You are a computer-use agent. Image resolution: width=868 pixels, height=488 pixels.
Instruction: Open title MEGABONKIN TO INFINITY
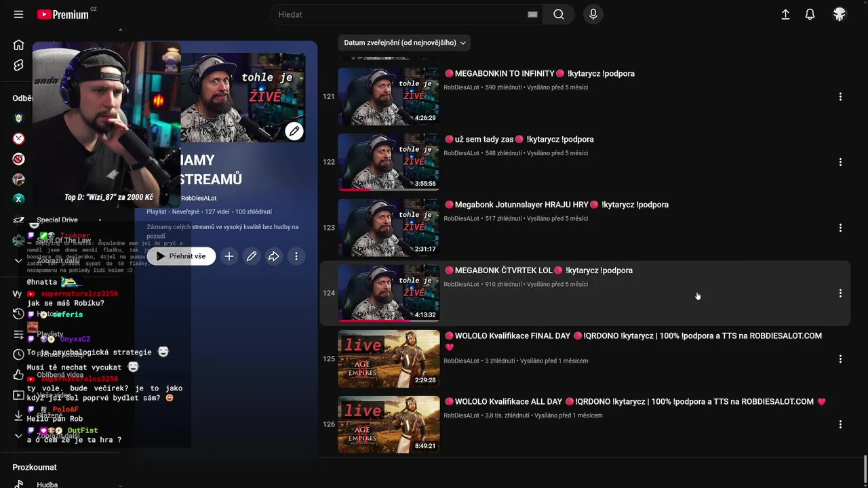(x=539, y=73)
